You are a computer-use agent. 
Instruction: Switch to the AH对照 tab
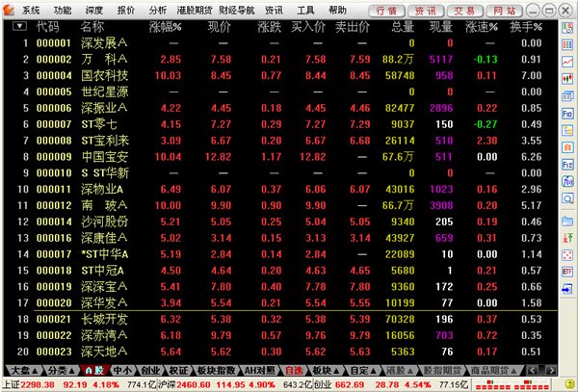click(x=260, y=370)
